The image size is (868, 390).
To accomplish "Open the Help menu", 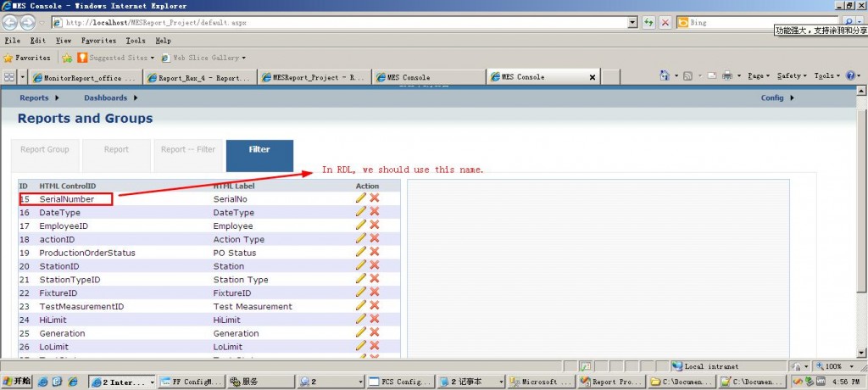I will (x=164, y=41).
